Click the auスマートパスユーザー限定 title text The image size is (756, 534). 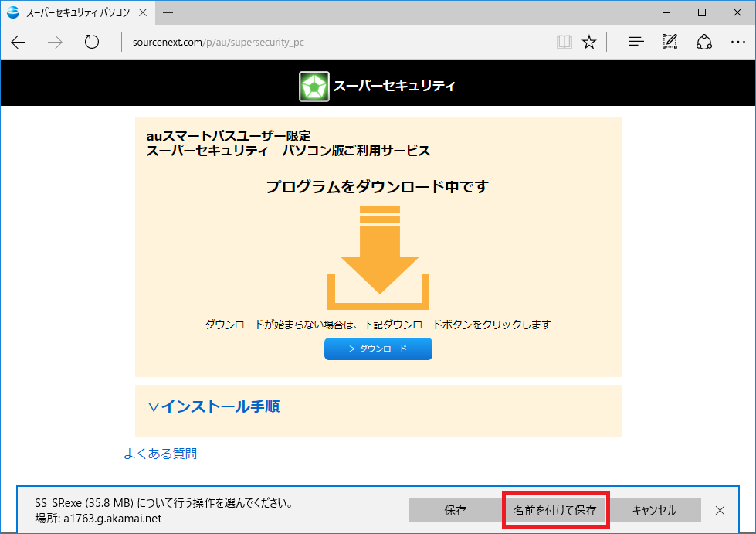click(x=229, y=136)
